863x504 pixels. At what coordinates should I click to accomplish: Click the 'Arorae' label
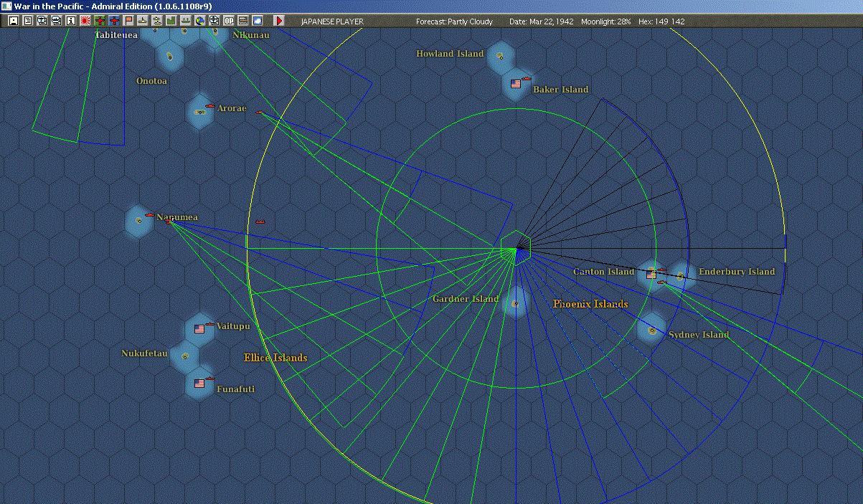[x=232, y=108]
